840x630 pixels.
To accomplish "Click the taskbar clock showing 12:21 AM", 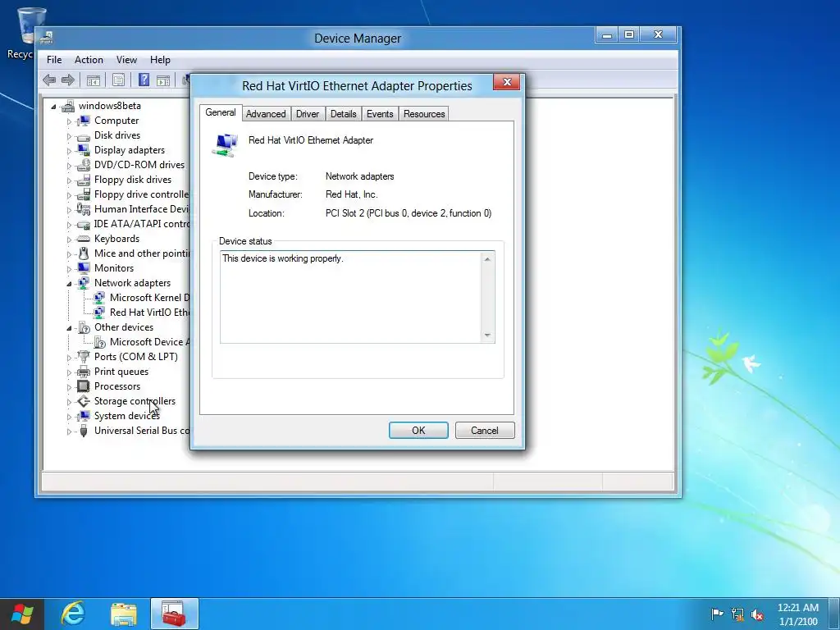I will point(798,614).
